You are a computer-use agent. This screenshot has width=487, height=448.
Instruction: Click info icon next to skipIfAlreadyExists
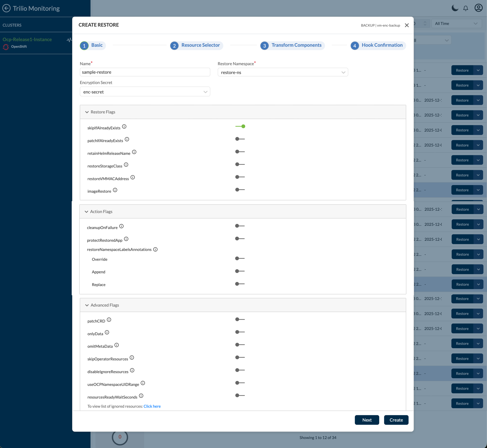click(x=124, y=127)
